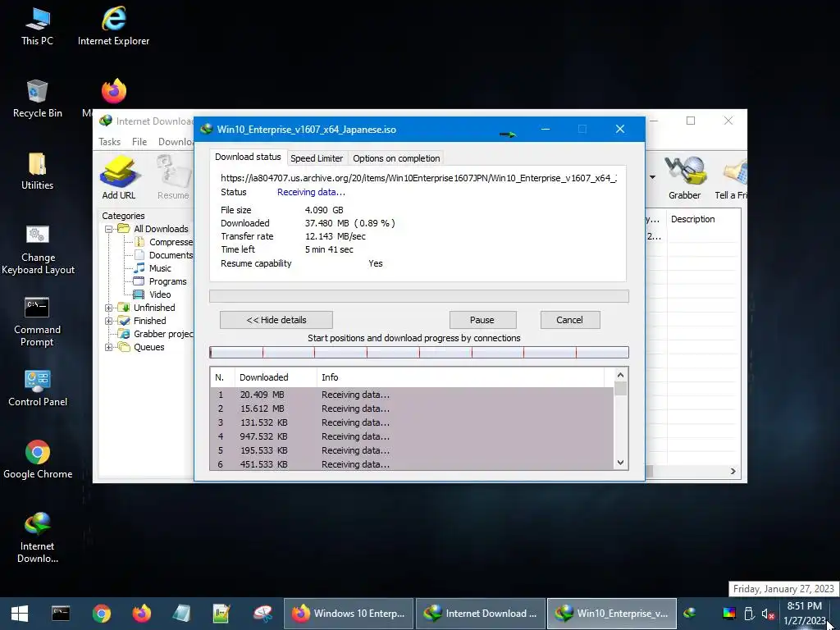Open the File menu in IDM

coord(139,142)
